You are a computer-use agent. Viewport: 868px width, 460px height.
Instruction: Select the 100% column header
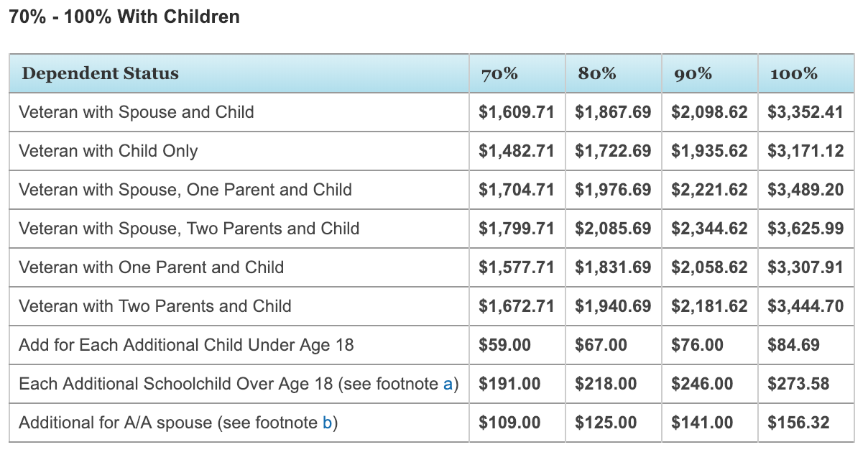point(793,73)
